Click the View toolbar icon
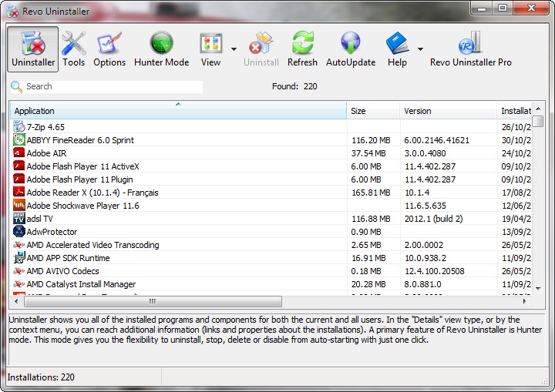This screenshot has width=555, height=392. pos(211,43)
